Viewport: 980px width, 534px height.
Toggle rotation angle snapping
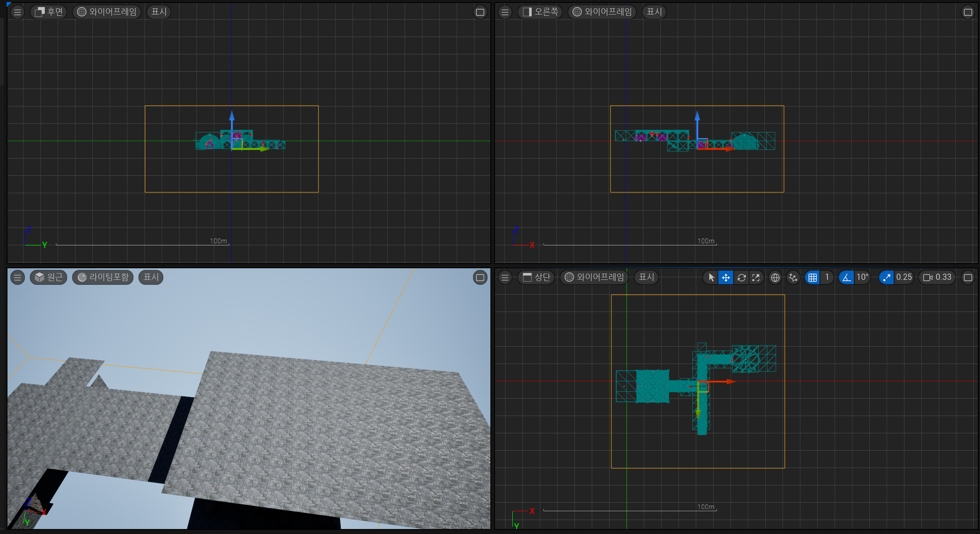pyautogui.click(x=847, y=277)
